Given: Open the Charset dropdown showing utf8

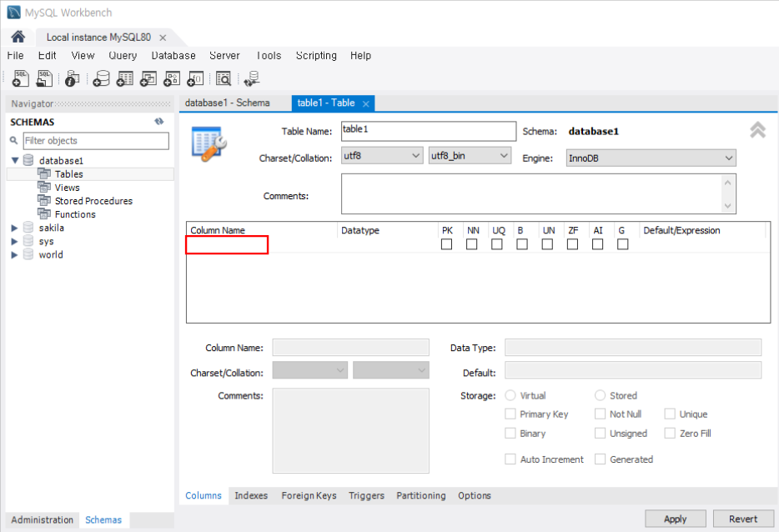Looking at the screenshot, I should 381,154.
